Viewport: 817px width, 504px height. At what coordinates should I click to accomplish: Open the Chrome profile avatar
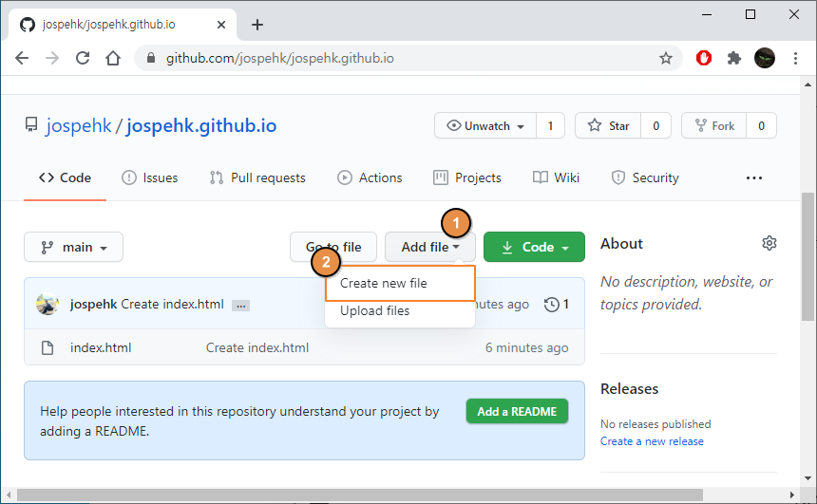coord(765,58)
